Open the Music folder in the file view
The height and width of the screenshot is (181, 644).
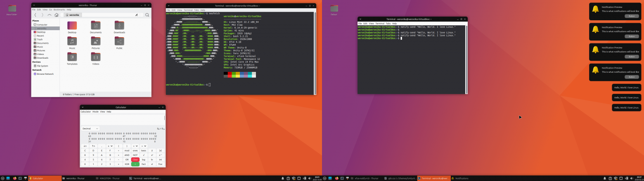72,42
